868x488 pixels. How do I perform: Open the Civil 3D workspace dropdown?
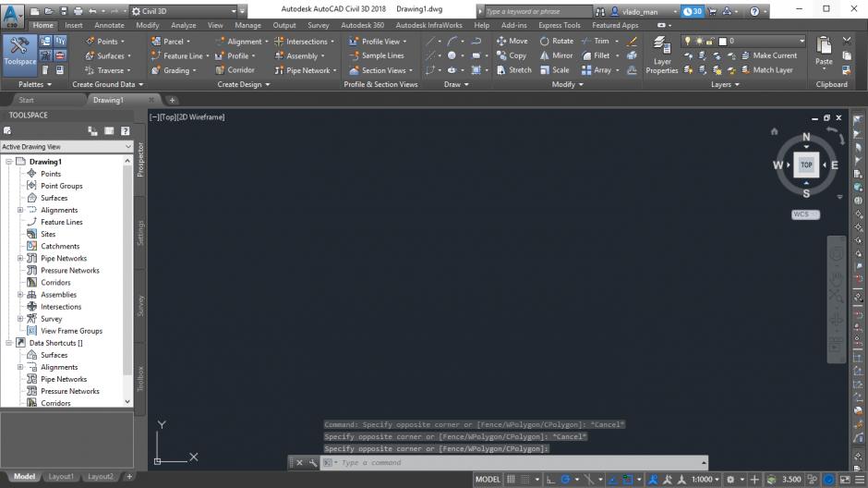[185, 11]
